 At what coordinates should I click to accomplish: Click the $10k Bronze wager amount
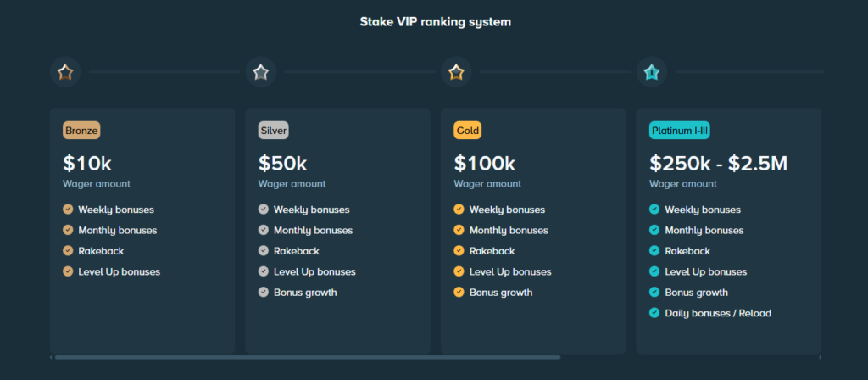pos(87,163)
